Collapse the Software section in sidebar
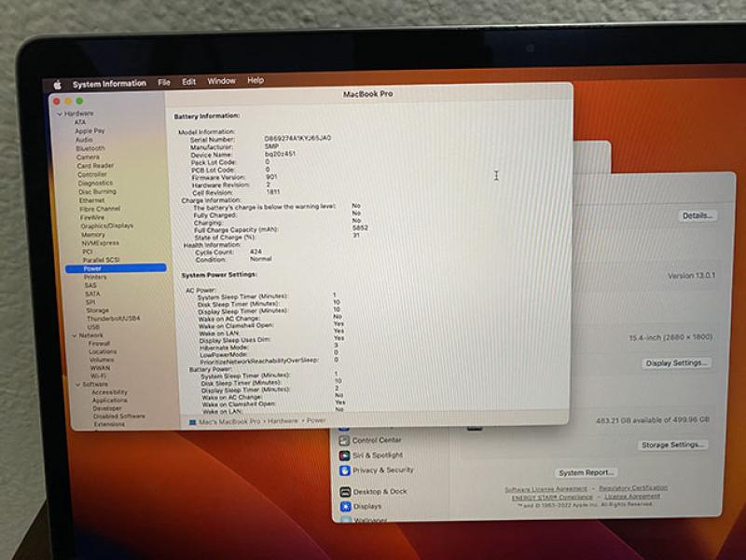 78,385
